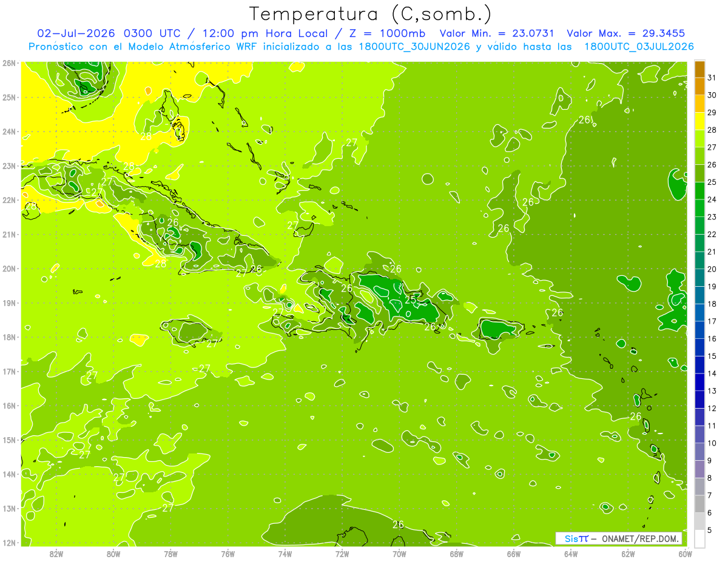The image size is (728, 562).
Task: Pick the purple swatch between 9 and 10
Action: (699, 452)
